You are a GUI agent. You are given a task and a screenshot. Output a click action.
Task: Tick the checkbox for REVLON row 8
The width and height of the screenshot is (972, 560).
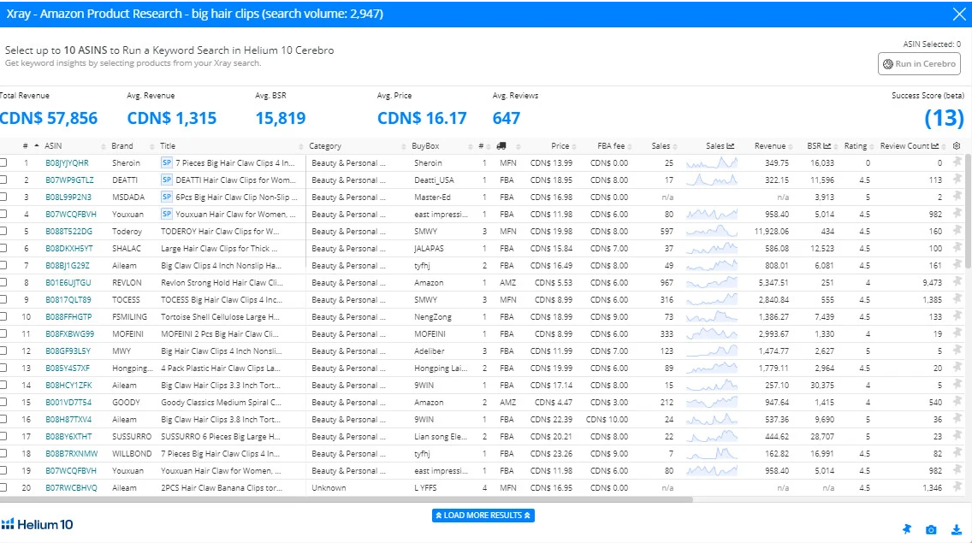coord(3,283)
